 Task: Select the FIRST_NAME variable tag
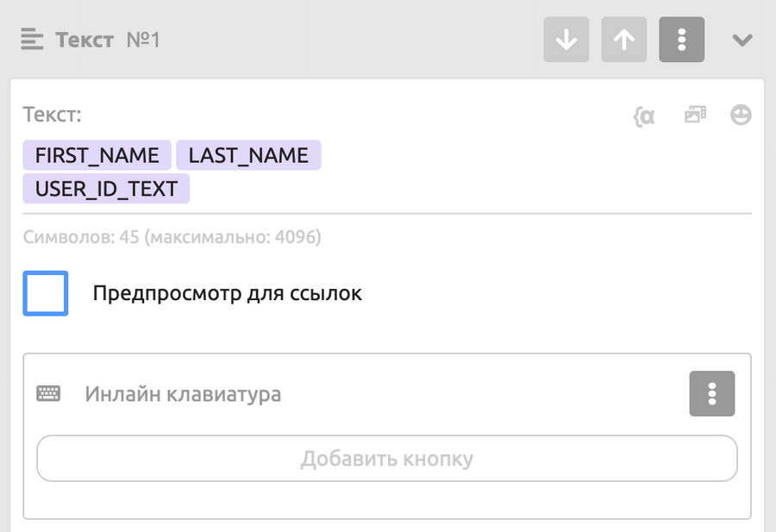coord(97,155)
